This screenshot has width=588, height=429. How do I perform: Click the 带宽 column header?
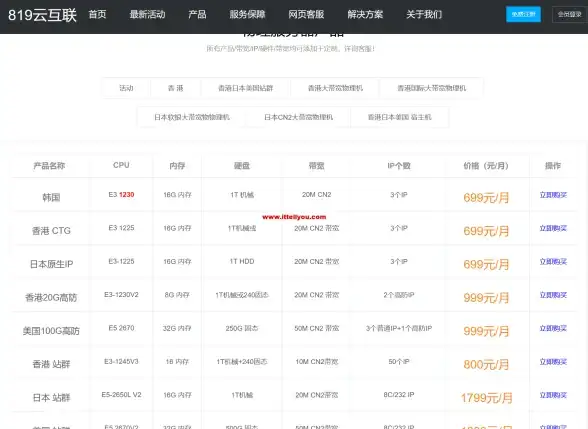(x=316, y=166)
